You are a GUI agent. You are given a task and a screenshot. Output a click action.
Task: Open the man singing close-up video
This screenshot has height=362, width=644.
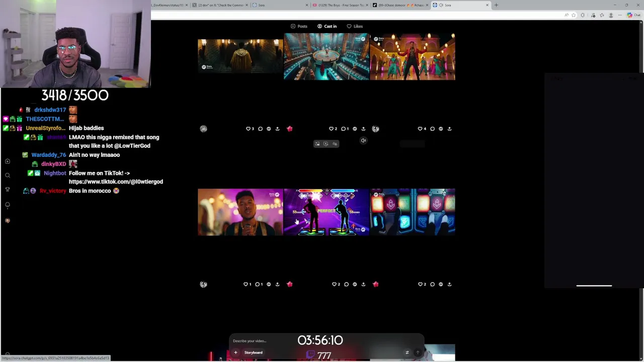click(240, 212)
